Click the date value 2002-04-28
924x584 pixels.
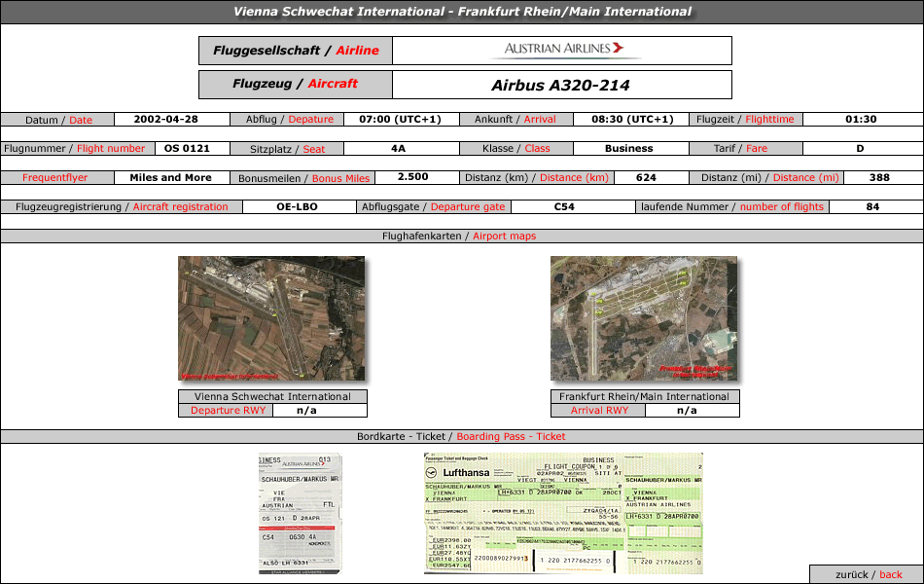click(165, 119)
